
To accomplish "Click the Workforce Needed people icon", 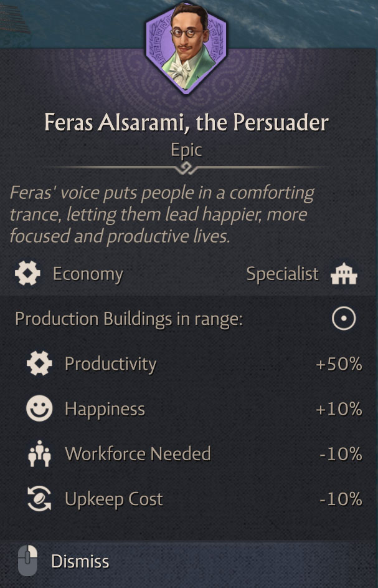I will [39, 454].
